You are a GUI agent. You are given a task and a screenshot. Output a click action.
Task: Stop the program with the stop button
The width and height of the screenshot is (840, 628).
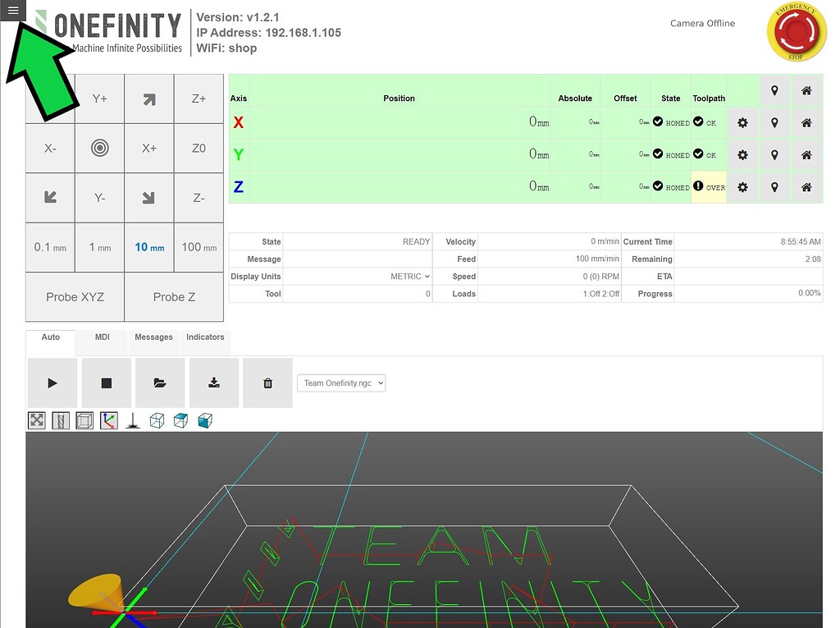tap(106, 383)
